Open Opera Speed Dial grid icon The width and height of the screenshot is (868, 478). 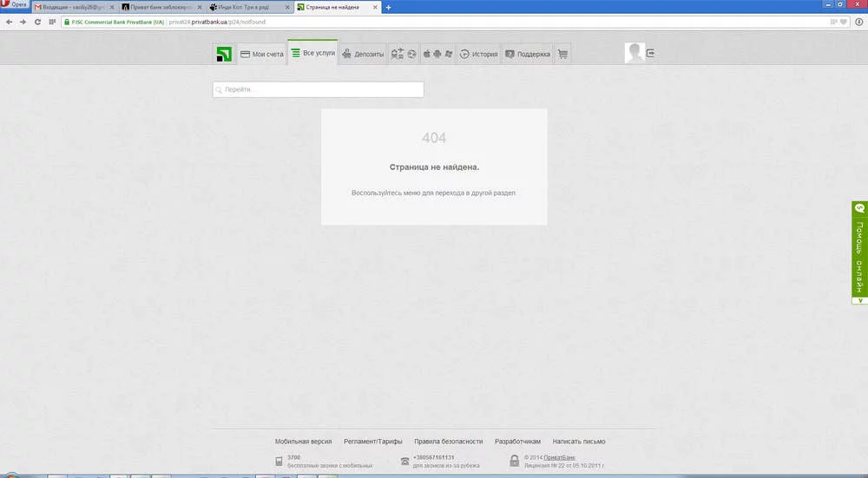(51, 22)
